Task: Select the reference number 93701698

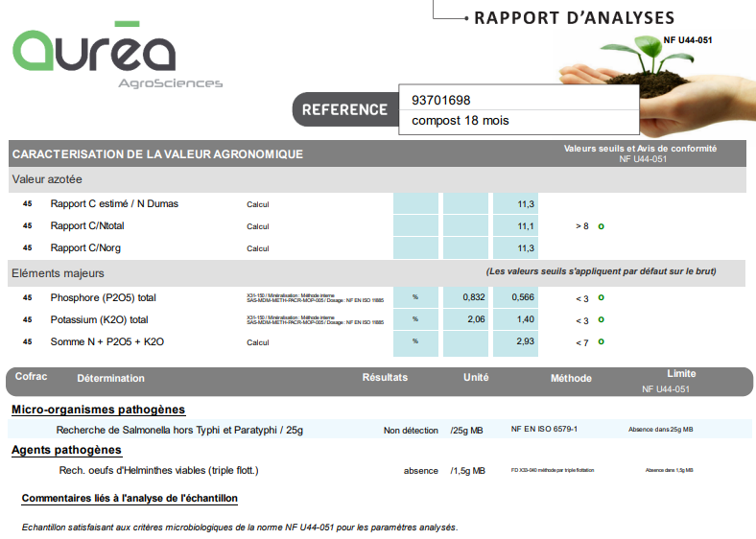Action: (x=440, y=100)
